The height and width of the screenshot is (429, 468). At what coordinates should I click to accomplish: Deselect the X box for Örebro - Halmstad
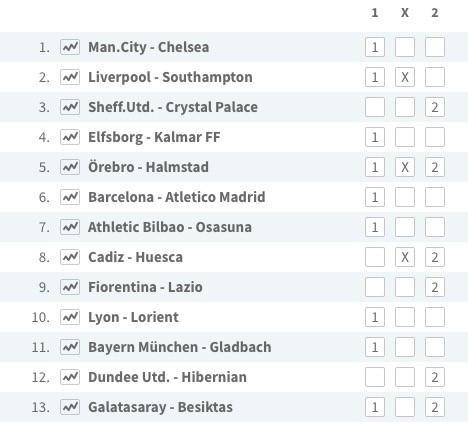click(405, 167)
